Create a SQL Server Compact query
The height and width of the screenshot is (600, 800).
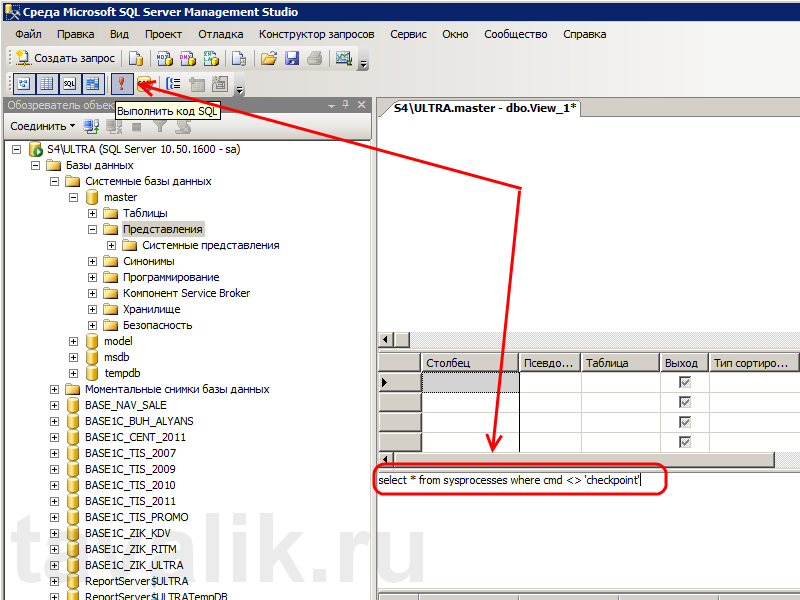(239, 58)
